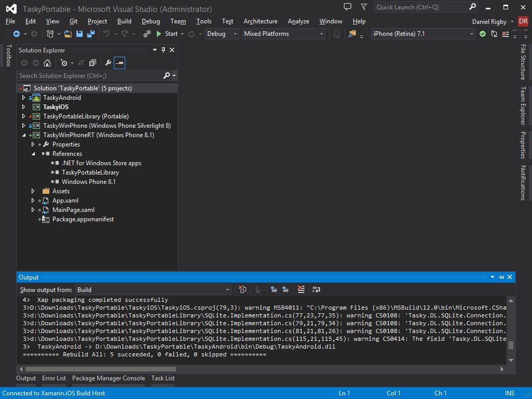Toggle the Preview Selected Items button

pyautogui.click(x=119, y=63)
